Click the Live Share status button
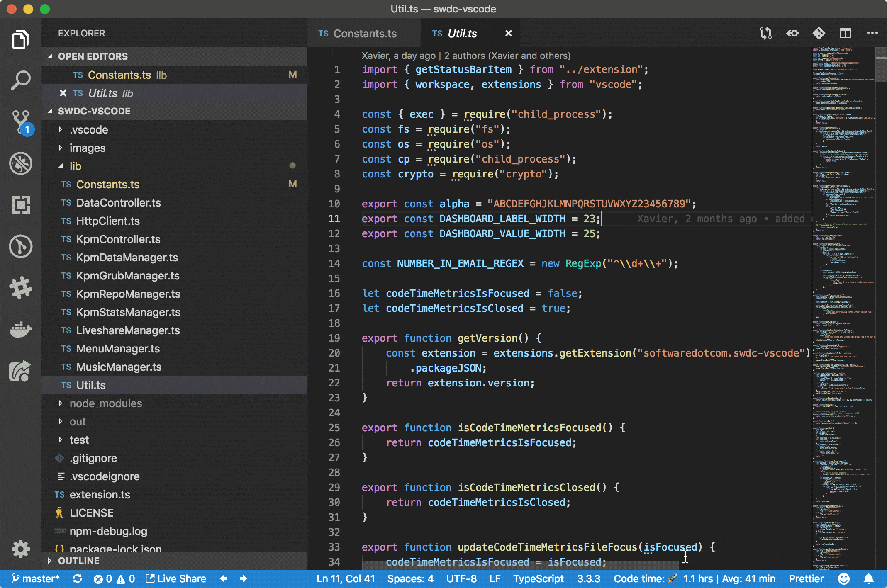The width and height of the screenshot is (887, 588). click(176, 578)
